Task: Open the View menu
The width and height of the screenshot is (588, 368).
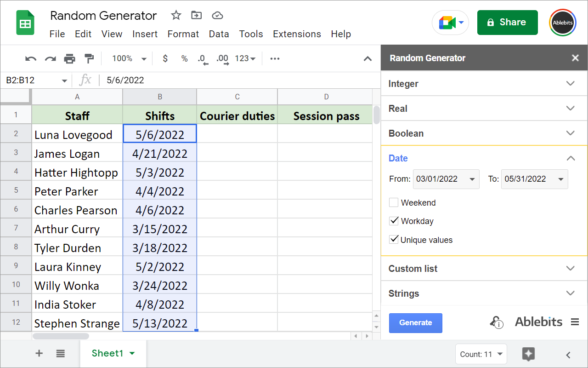Action: (112, 34)
